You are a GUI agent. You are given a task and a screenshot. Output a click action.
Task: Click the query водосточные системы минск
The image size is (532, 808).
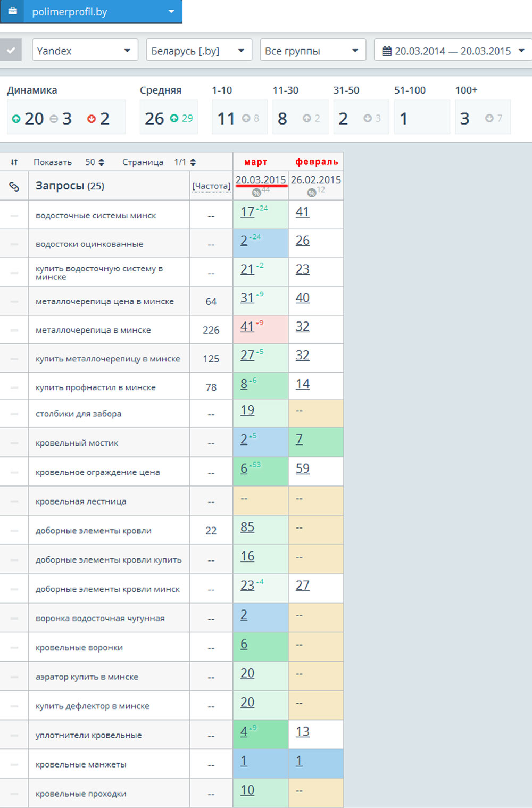pyautogui.click(x=96, y=216)
